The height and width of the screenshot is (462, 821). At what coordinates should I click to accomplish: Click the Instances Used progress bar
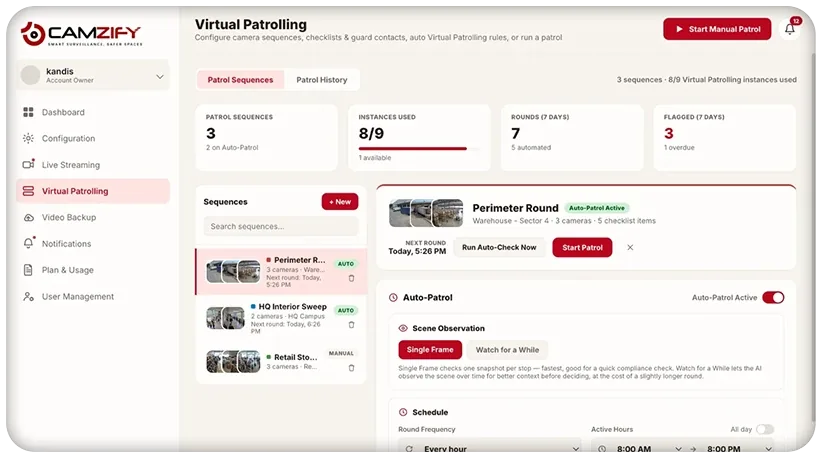point(419,149)
